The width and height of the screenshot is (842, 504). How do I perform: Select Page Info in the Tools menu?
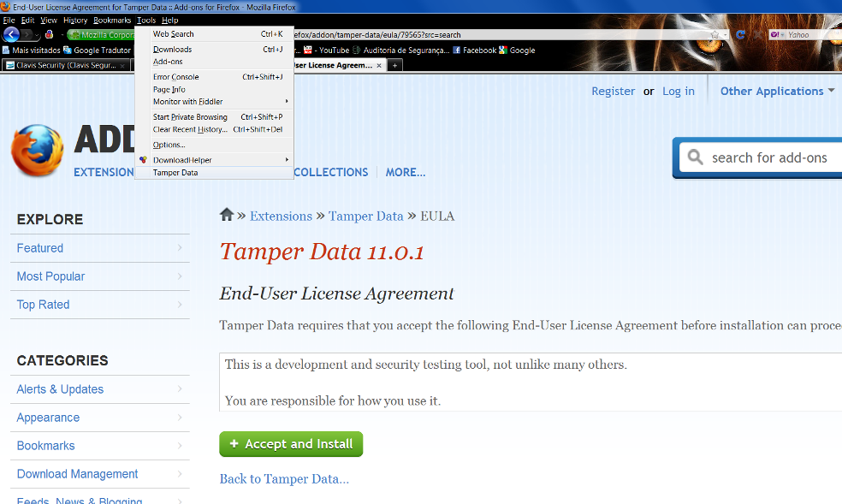point(214,90)
